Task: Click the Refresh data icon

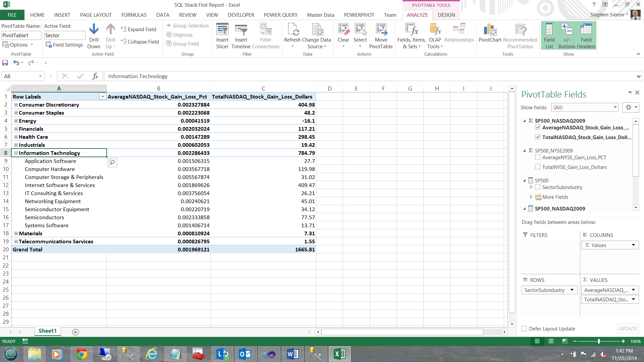Action: pos(292,30)
